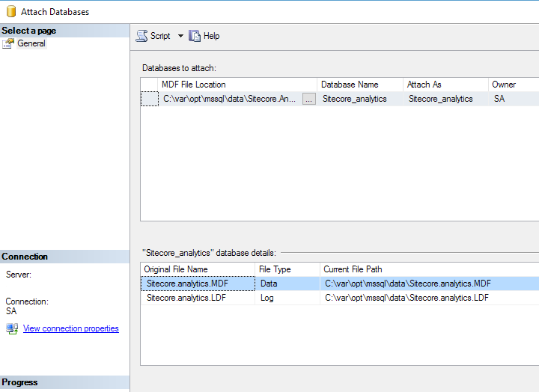Edit Sitecore_analytics in Attach As column
Viewport: 539px width, 392px height.
[x=445, y=99]
